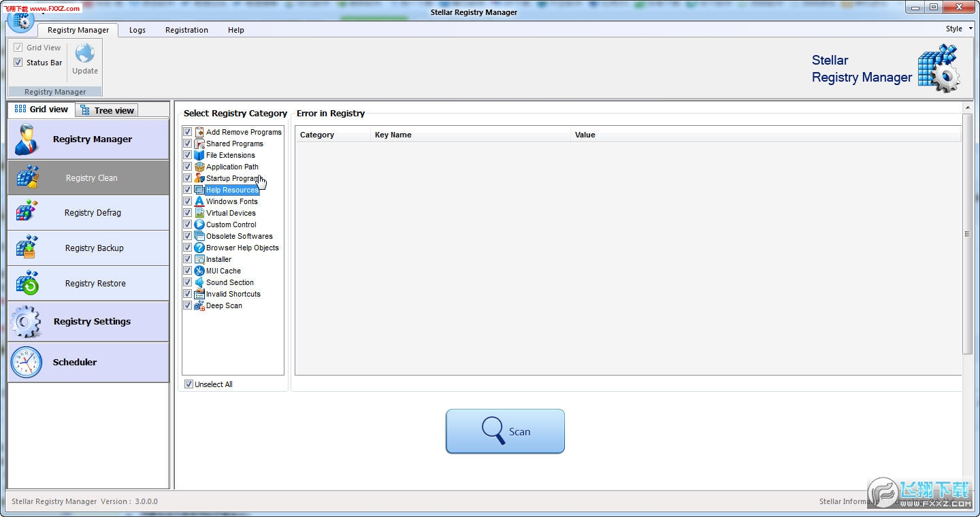Uncheck the Deep Scan checkbox
This screenshot has width=980, height=517.
[x=188, y=305]
